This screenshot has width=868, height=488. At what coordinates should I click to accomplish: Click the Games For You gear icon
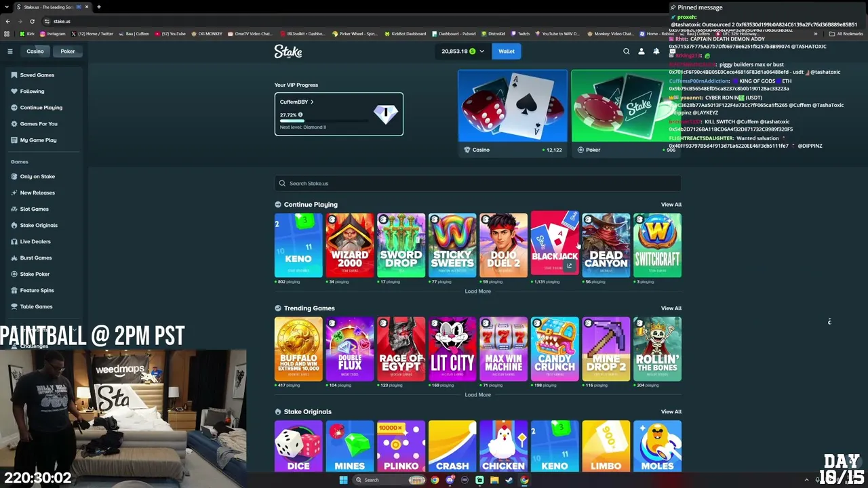tap(14, 124)
